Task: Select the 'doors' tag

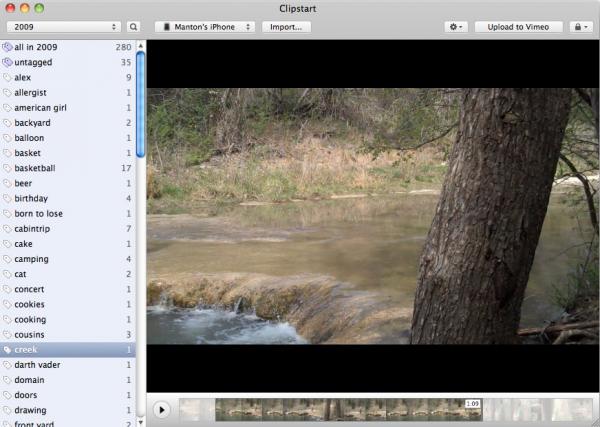Action: 68,395
